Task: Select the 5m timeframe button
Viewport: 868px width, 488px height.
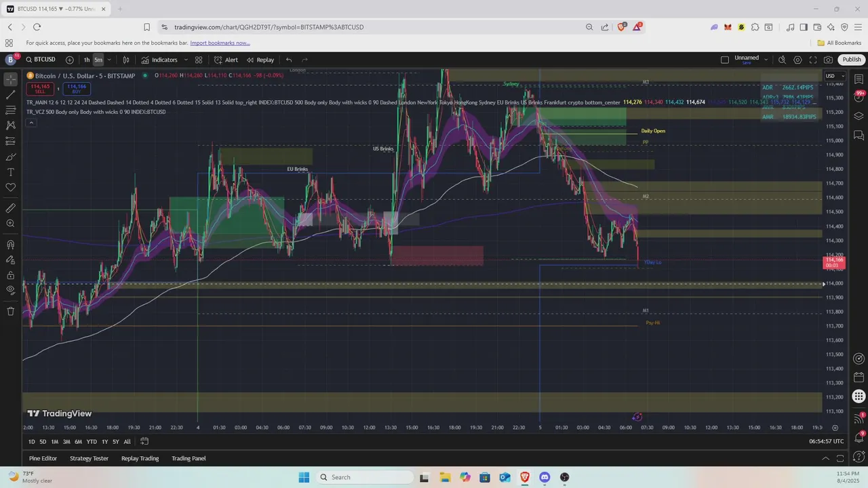Action: pyautogui.click(x=98, y=60)
